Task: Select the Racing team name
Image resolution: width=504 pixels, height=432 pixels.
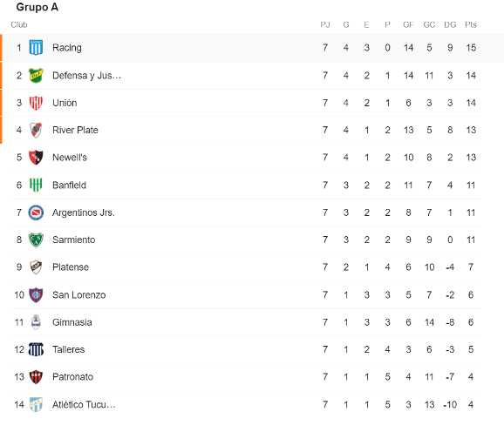Action: [67, 48]
